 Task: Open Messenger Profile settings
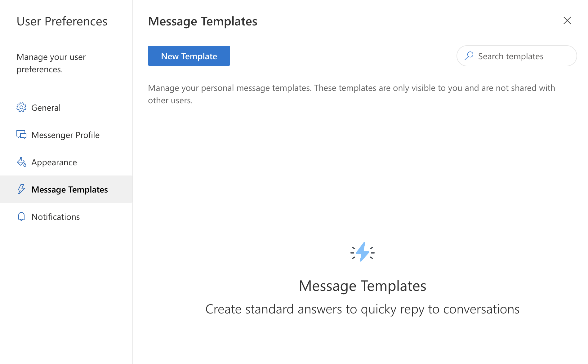pos(65,135)
